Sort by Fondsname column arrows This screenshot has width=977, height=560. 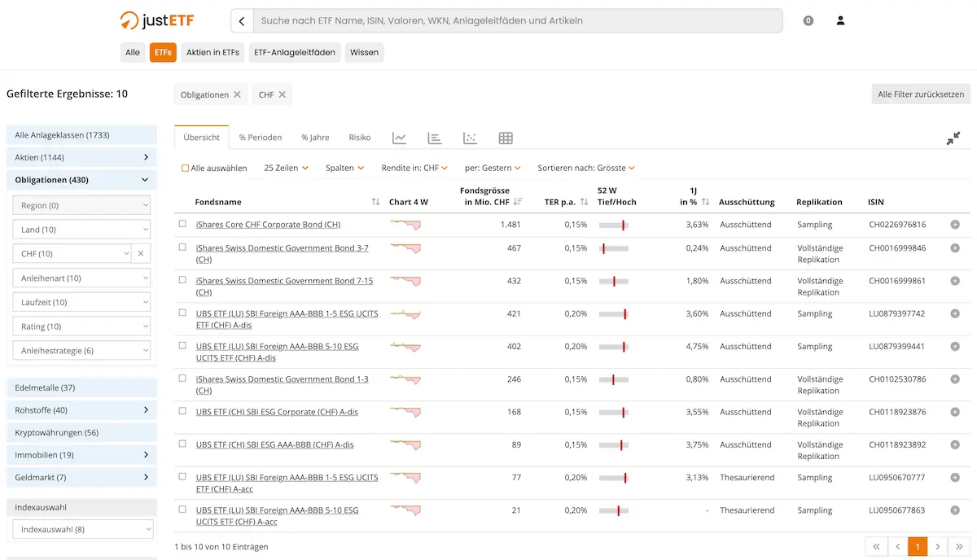coord(375,202)
